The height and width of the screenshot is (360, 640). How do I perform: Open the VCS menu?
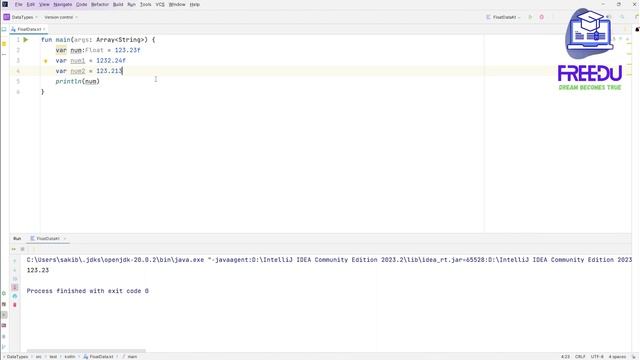[160, 4]
